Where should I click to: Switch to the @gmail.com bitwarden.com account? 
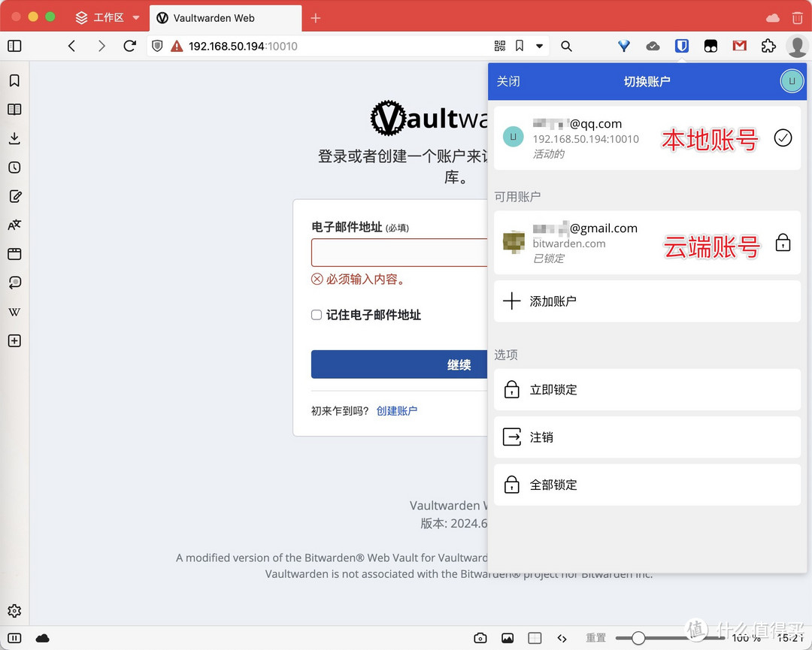[x=647, y=242]
